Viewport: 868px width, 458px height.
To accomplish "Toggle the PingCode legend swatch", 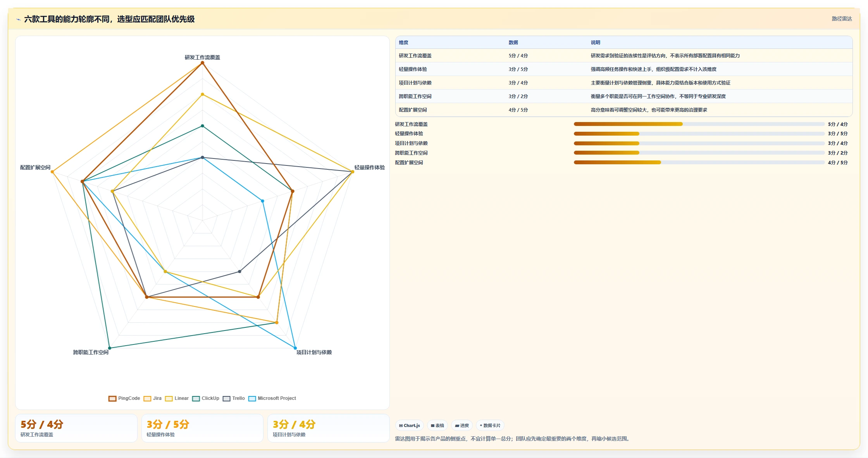I will coord(112,398).
